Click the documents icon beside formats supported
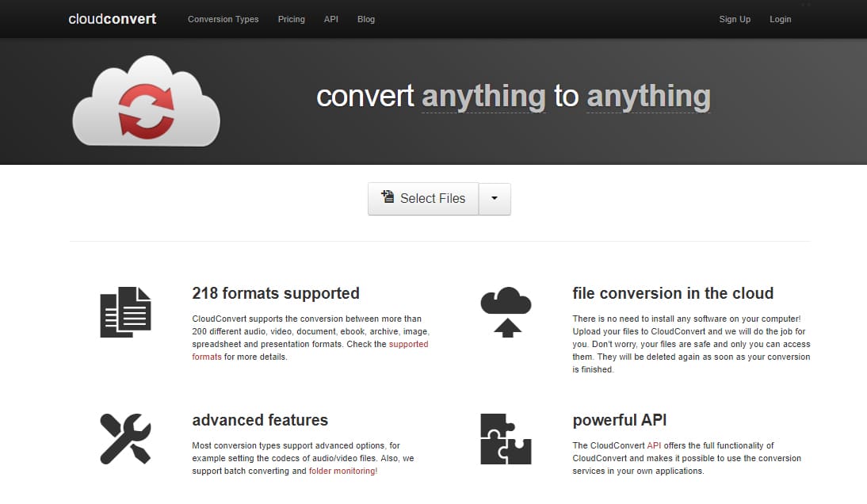 tap(125, 311)
